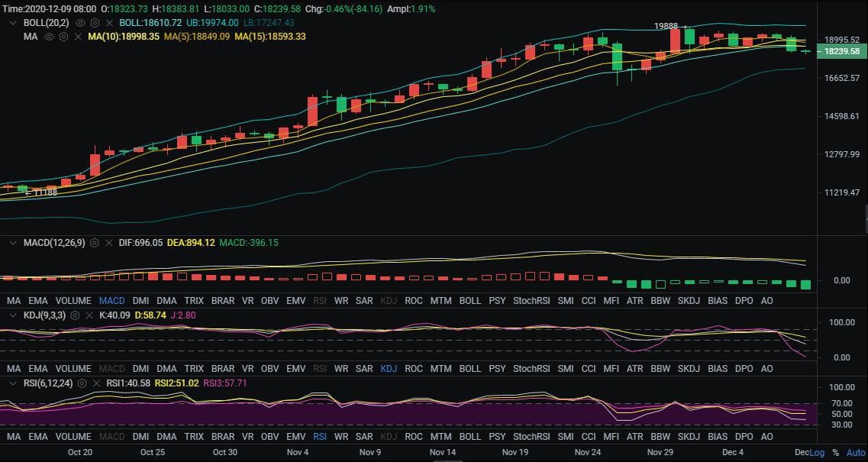Collapse the KDJ panel chevron

(13, 315)
